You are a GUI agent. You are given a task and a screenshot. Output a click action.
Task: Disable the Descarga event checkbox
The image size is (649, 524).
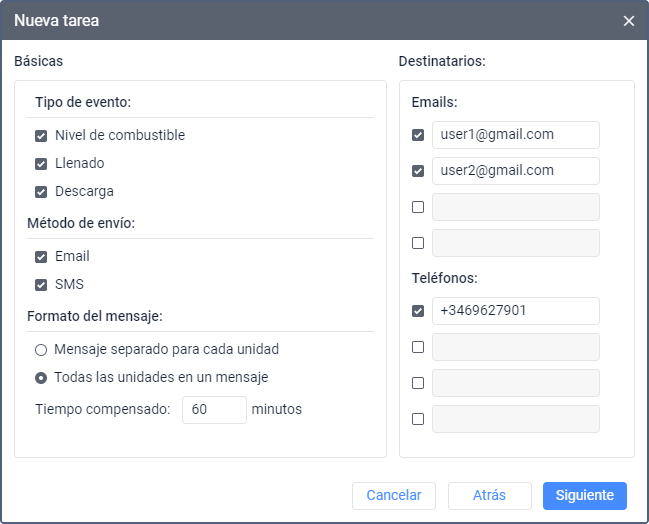(41, 191)
